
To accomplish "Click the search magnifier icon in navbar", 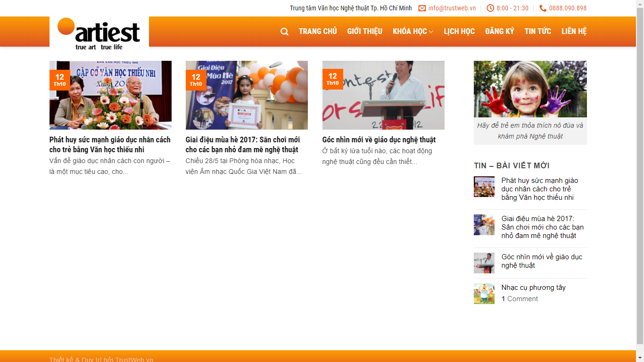I will tap(284, 32).
